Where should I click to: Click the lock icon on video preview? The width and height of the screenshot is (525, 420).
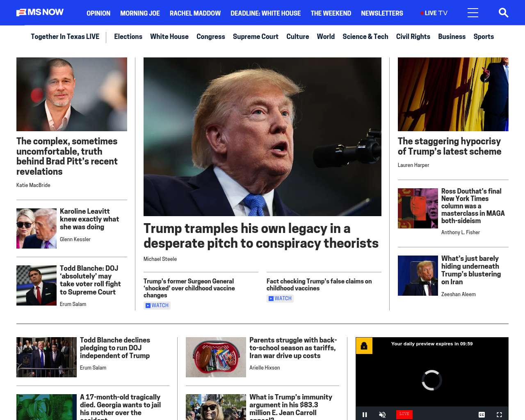[x=364, y=346]
